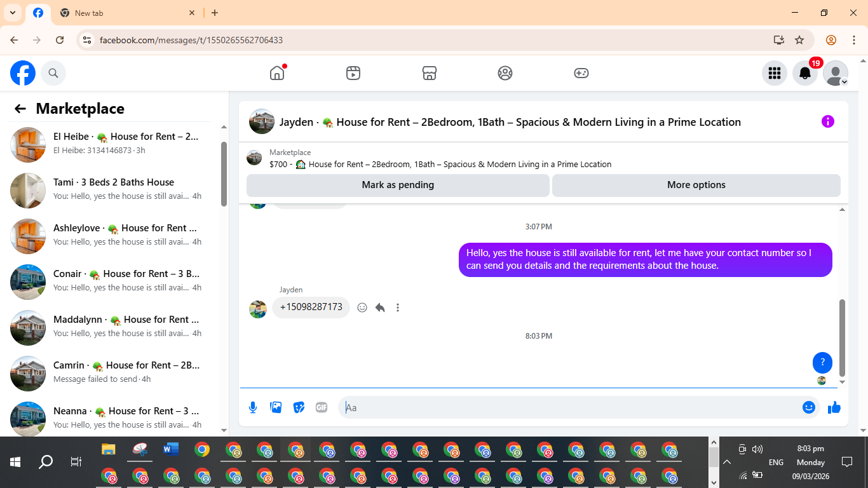868x488 pixels.
Task: Choose a GIF icon
Action: (x=322, y=407)
